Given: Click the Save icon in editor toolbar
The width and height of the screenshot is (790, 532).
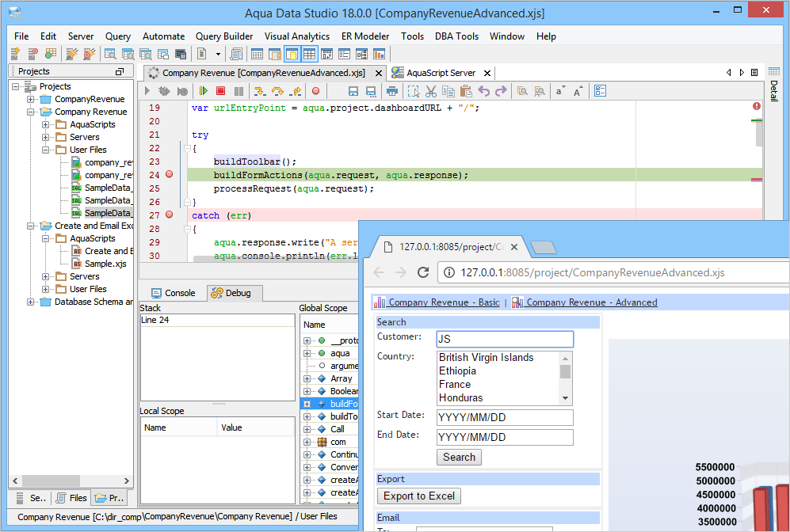Looking at the screenshot, I should point(353,91).
